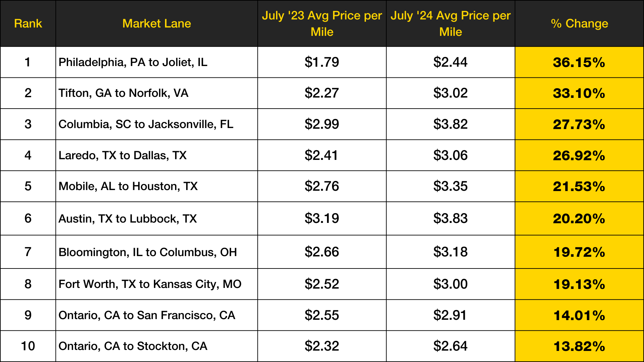Image resolution: width=644 pixels, height=362 pixels.
Task: Click Ontario, CA to San Francisco, CA lane
Action: tap(147, 315)
